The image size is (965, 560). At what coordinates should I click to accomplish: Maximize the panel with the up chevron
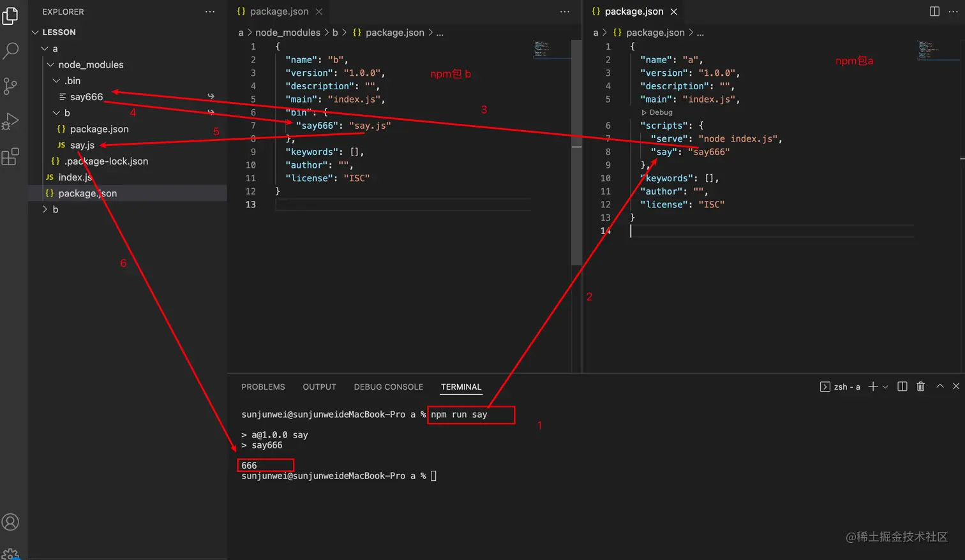pyautogui.click(x=940, y=386)
